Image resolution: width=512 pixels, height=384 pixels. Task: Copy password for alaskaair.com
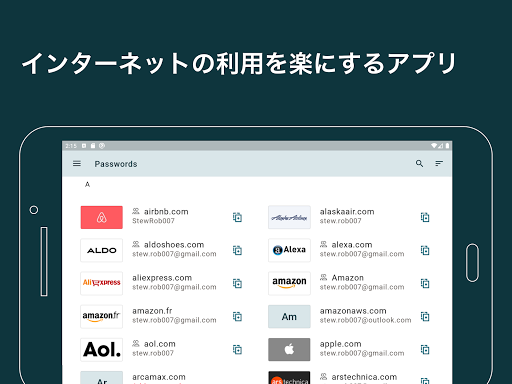pos(425,217)
